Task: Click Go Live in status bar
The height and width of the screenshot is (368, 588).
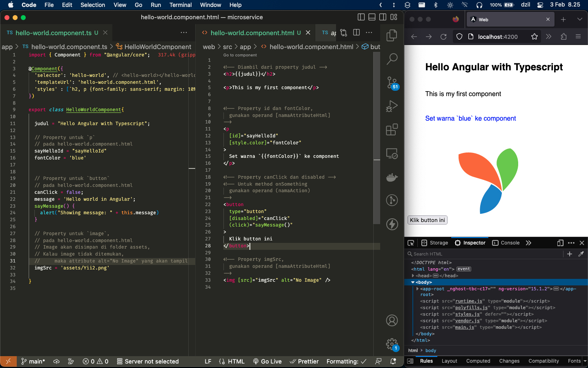Action: [x=267, y=361]
